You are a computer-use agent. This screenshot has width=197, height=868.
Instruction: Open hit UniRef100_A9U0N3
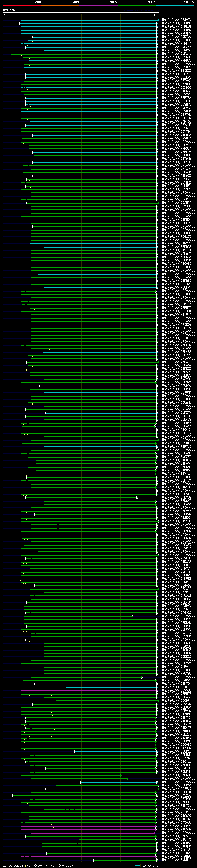click(177, 24)
